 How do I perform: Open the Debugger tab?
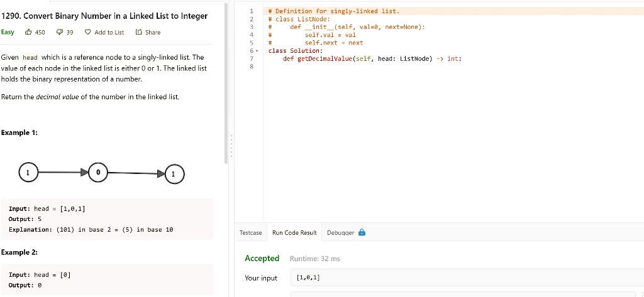coord(340,232)
